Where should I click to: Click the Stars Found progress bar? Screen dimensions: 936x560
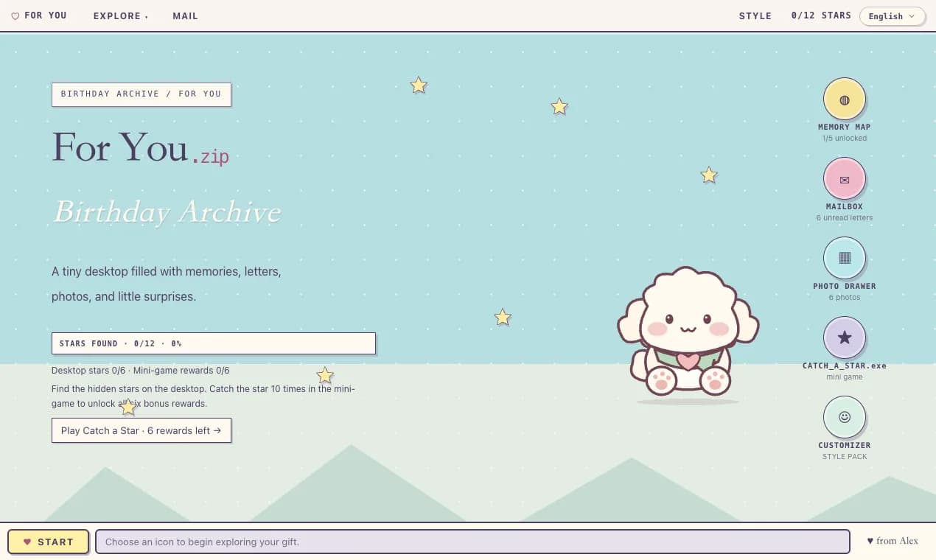tap(214, 343)
